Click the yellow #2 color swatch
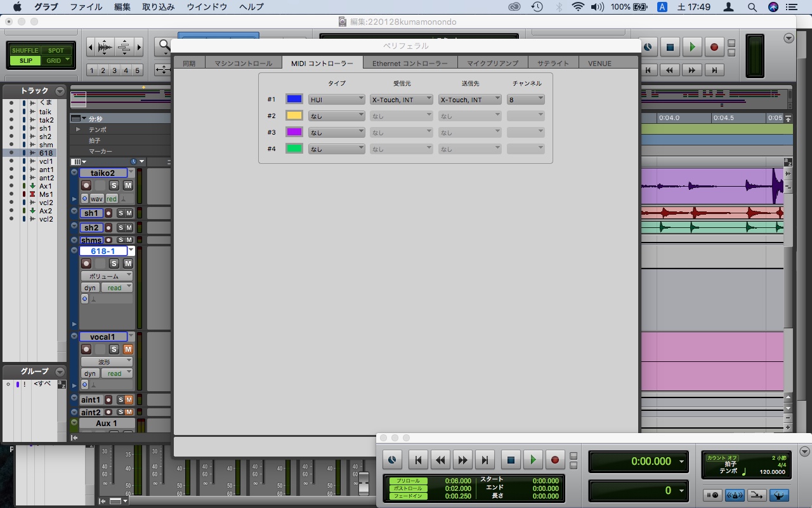 point(294,116)
